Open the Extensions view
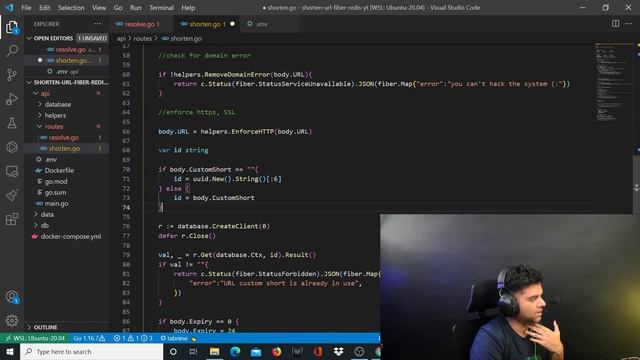This screenshot has width=640, height=360. (x=12, y=219)
